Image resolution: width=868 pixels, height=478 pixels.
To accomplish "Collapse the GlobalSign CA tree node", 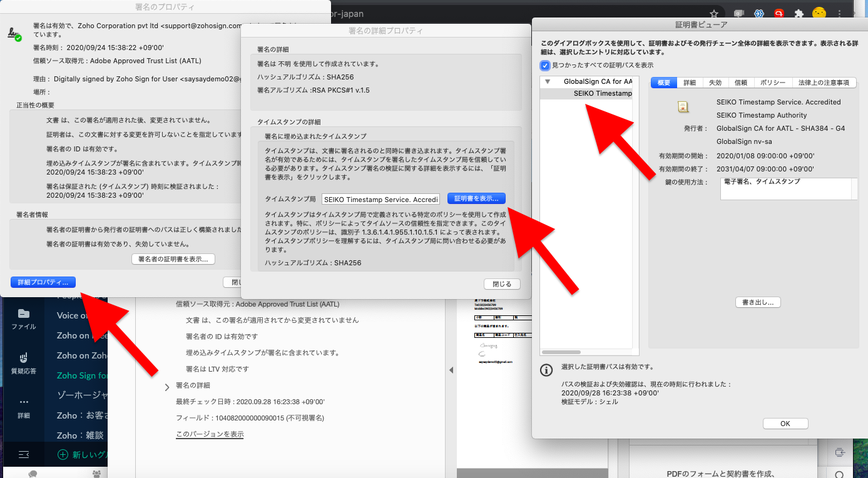I will point(548,82).
